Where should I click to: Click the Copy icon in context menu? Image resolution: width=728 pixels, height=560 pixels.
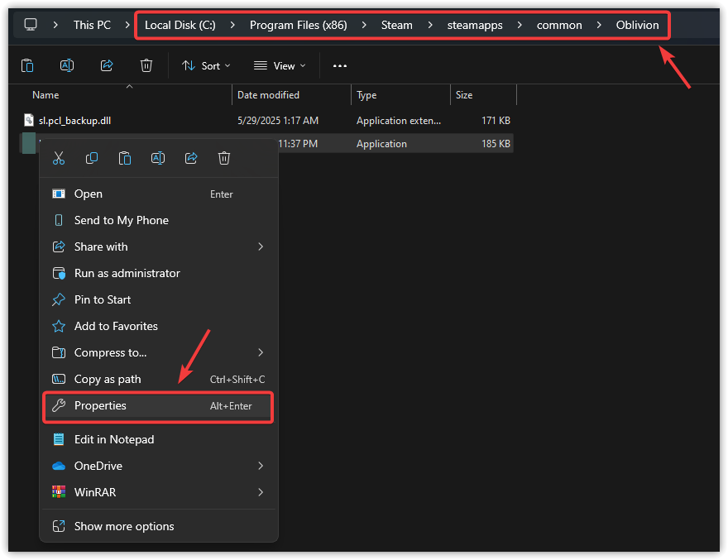[92, 158]
